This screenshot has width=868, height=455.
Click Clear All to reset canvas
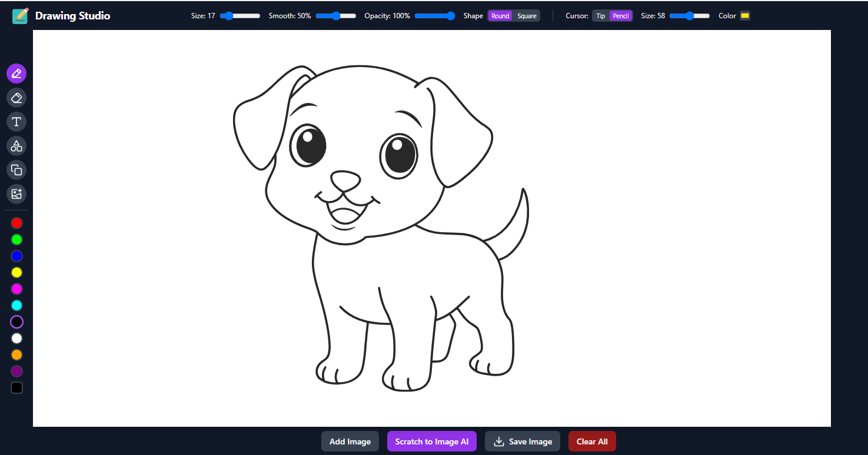click(x=592, y=441)
